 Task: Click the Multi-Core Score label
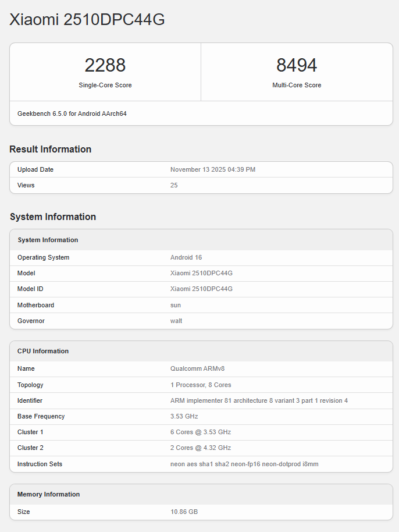[x=297, y=85]
